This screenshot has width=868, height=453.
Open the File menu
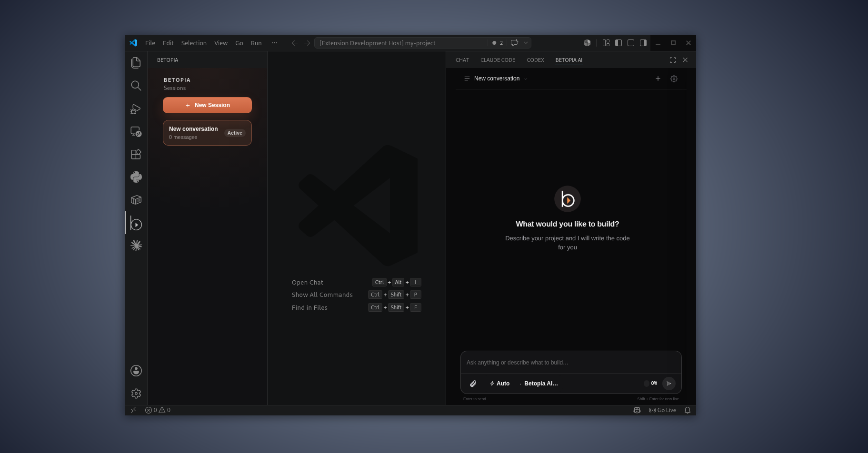point(150,43)
